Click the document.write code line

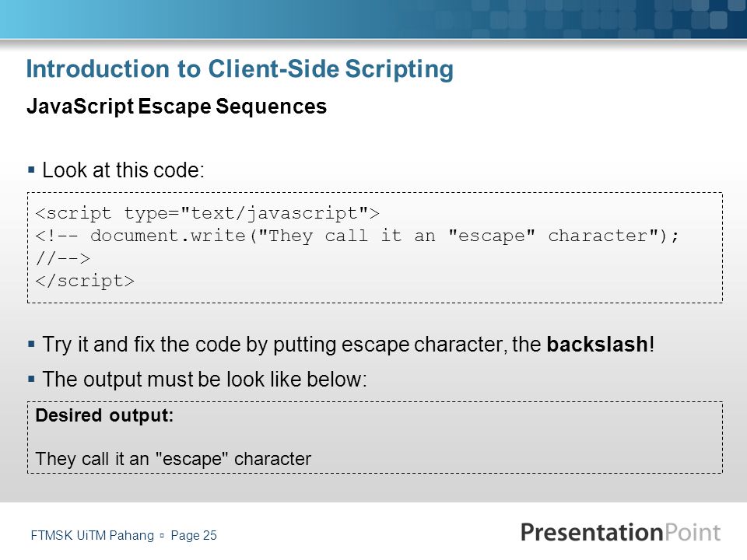point(357,236)
